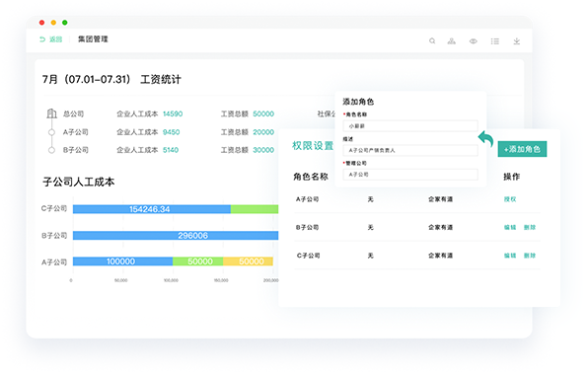Click 编辑 in the C子公司 role row
588x374 pixels.
(x=510, y=256)
